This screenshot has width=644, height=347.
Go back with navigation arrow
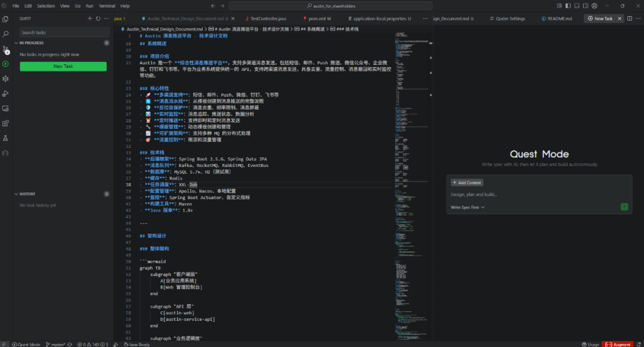coord(213,6)
